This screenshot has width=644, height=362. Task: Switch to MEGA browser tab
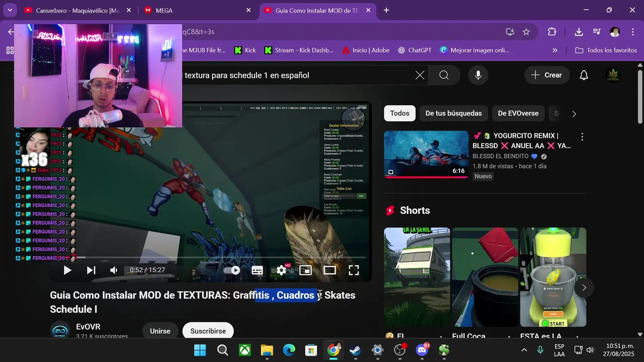[x=198, y=10]
